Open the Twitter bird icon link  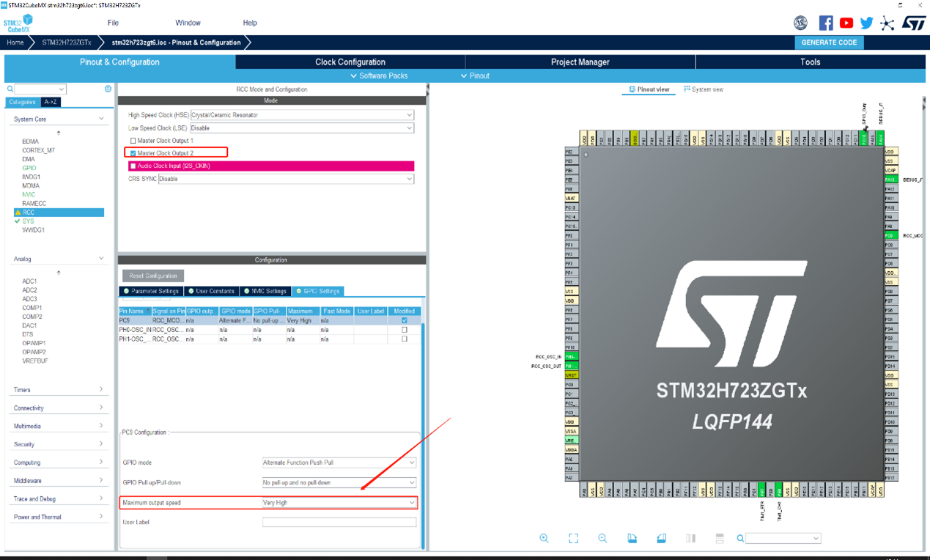coord(867,23)
